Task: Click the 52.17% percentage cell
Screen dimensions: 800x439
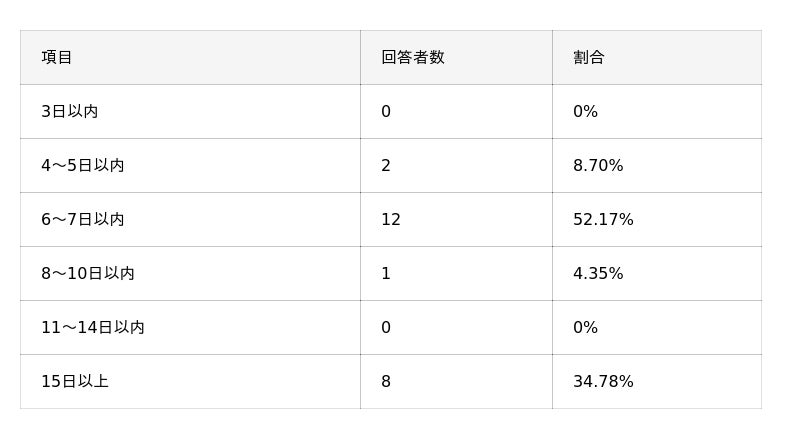Action: (x=603, y=220)
